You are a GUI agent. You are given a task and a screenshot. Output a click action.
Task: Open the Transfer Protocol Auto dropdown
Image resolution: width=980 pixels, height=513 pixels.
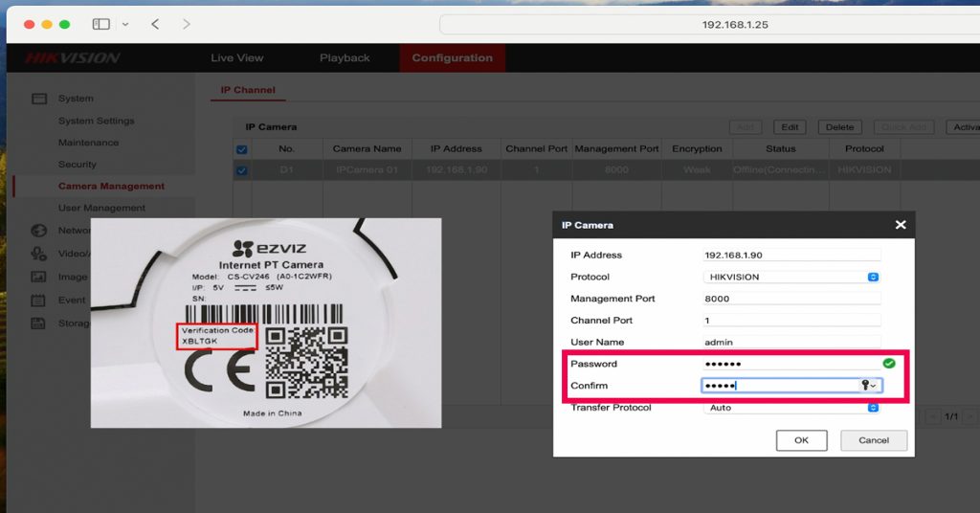pyautogui.click(x=791, y=408)
